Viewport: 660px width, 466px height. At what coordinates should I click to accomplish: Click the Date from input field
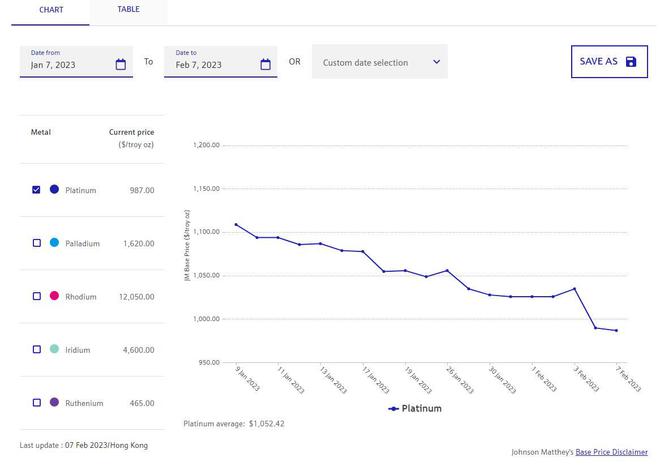click(68, 65)
